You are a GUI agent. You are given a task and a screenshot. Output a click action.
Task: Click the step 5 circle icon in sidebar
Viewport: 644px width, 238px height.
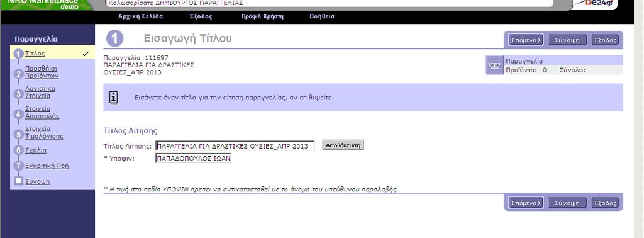(18, 134)
